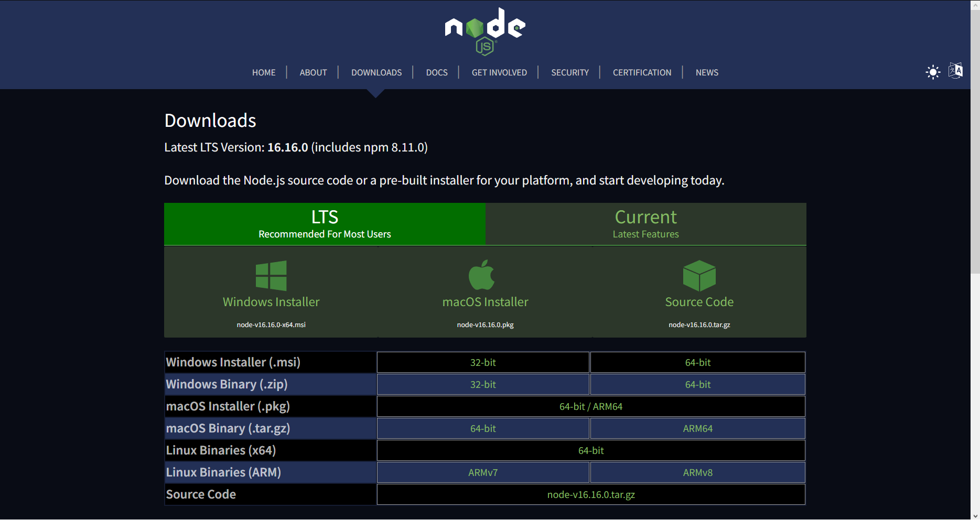This screenshot has width=980, height=520.
Task: Go to the HOME nav item
Action: (x=264, y=72)
